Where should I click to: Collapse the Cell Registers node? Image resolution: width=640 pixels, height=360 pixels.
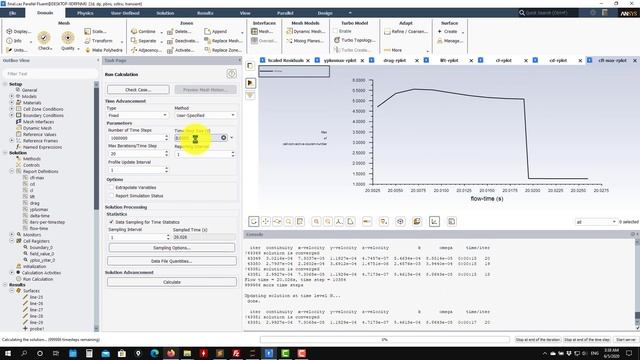coord(12,241)
